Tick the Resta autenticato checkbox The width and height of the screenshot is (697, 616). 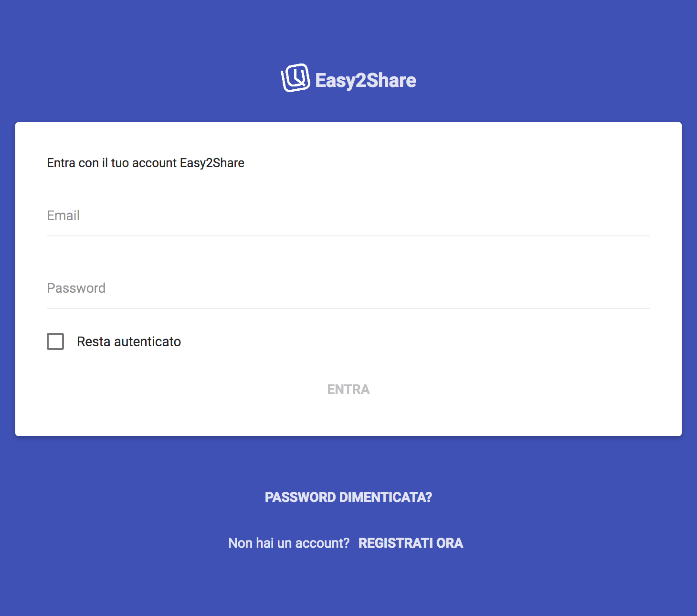tap(55, 341)
